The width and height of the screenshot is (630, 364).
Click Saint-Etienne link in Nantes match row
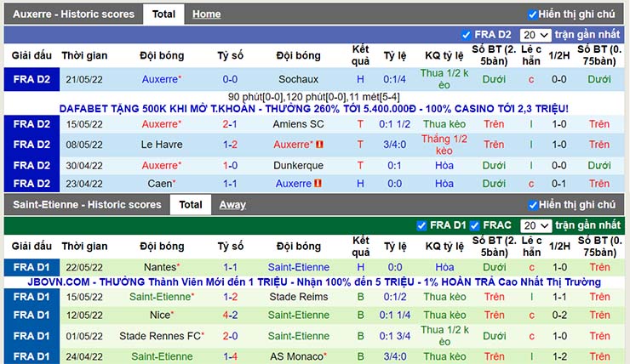point(299,267)
